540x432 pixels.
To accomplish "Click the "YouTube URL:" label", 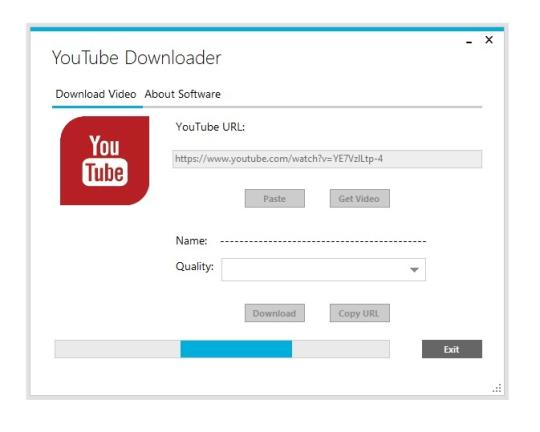I will click(x=210, y=127).
